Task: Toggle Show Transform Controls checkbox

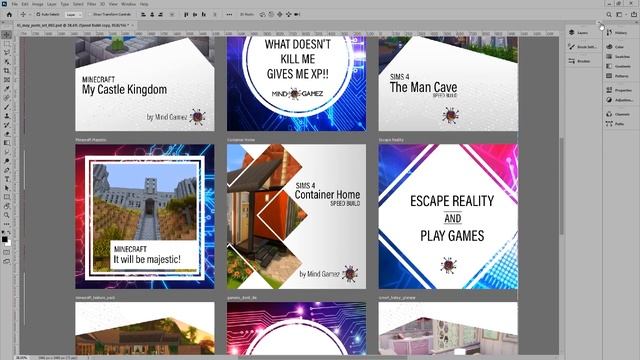Action: pos(90,14)
